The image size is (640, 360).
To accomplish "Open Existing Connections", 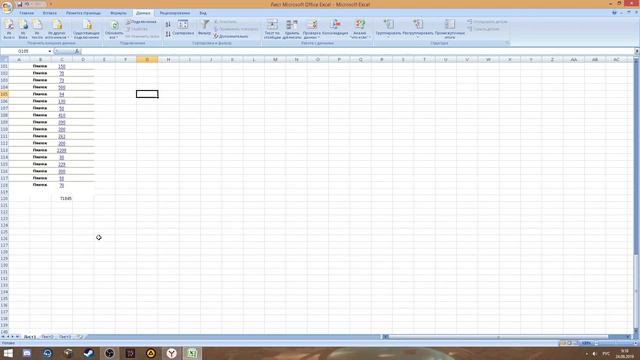I will click(87, 30).
